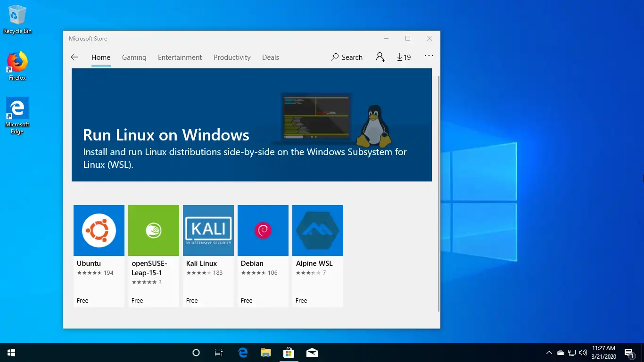This screenshot has width=644, height=362.
Task: Open the taskbar clock and date
Action: 604,353
